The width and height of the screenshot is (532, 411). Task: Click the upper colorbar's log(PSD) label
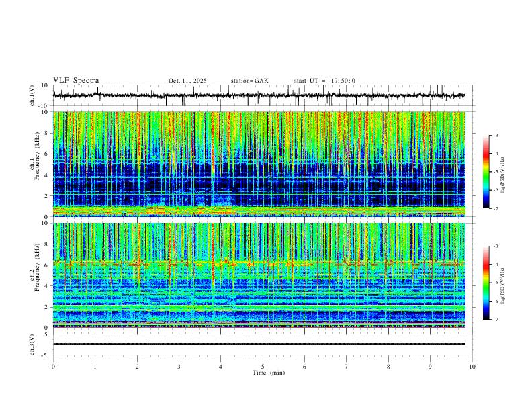[x=502, y=175]
